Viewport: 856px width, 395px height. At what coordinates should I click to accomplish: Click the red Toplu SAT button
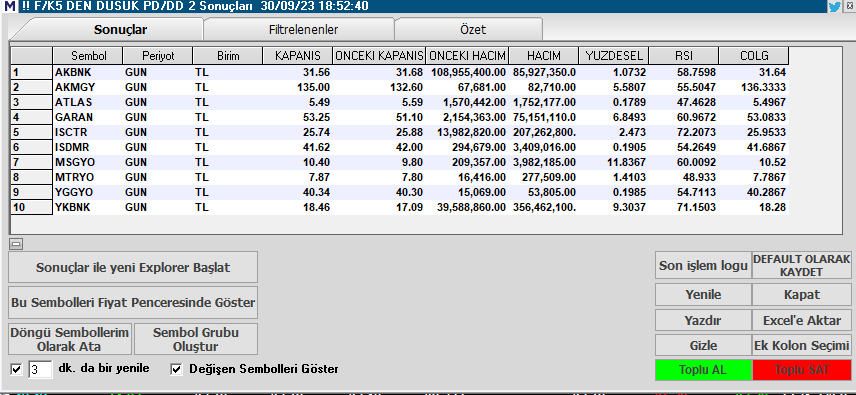pos(801,370)
